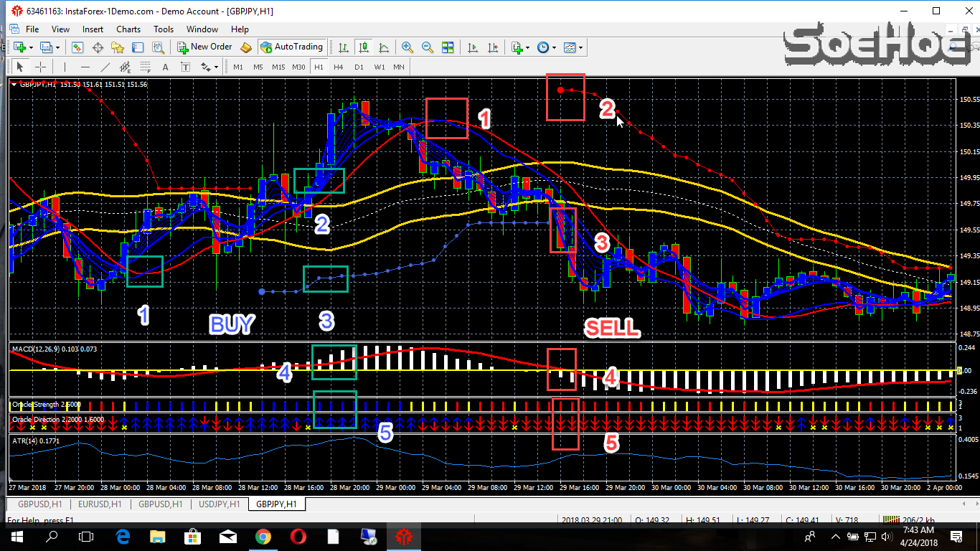980x551 pixels.
Task: Select the Horizontal Line drawing tool
Action: point(84,66)
